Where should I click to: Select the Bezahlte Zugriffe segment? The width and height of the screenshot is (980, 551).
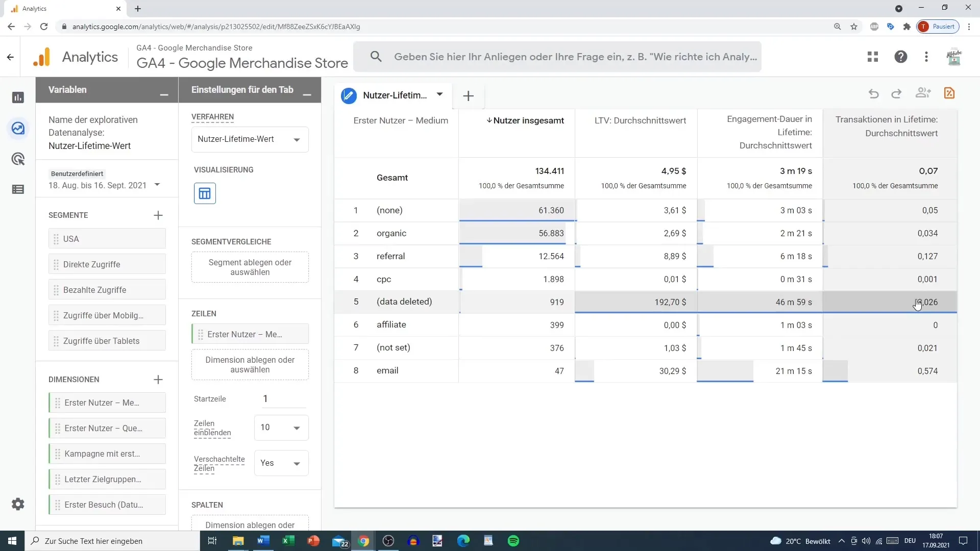click(107, 290)
